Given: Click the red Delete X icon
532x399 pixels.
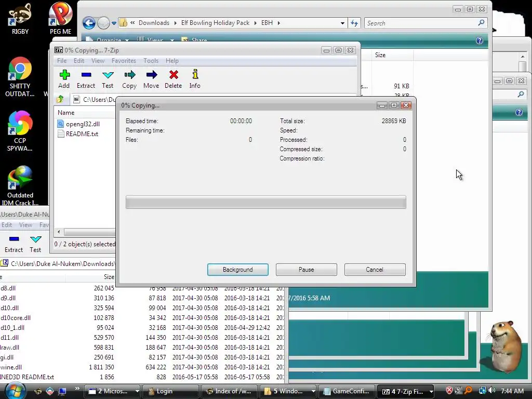Looking at the screenshot, I should tap(174, 75).
